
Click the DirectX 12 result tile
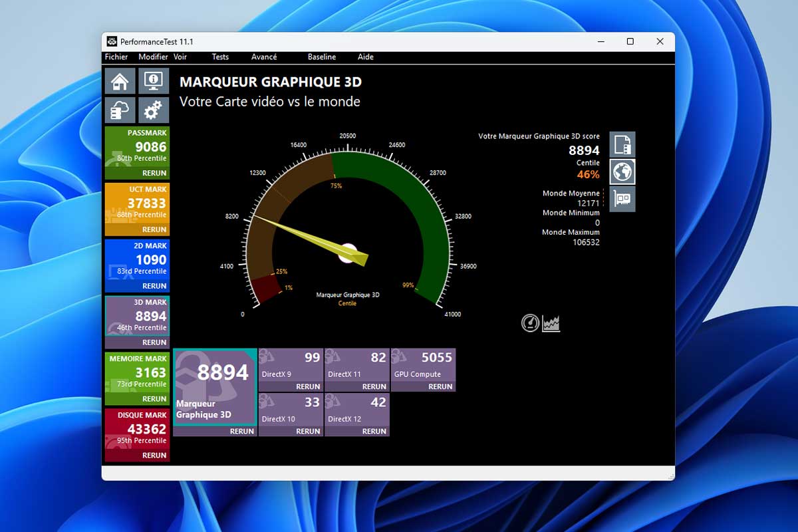[x=357, y=409]
